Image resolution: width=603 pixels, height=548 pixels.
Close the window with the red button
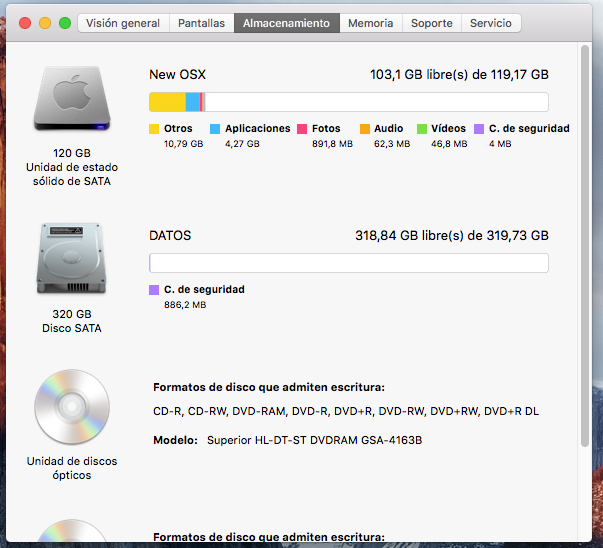pos(25,23)
